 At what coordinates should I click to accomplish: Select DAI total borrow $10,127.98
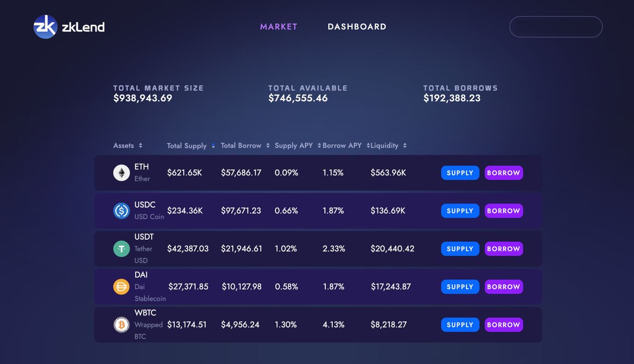(x=242, y=286)
